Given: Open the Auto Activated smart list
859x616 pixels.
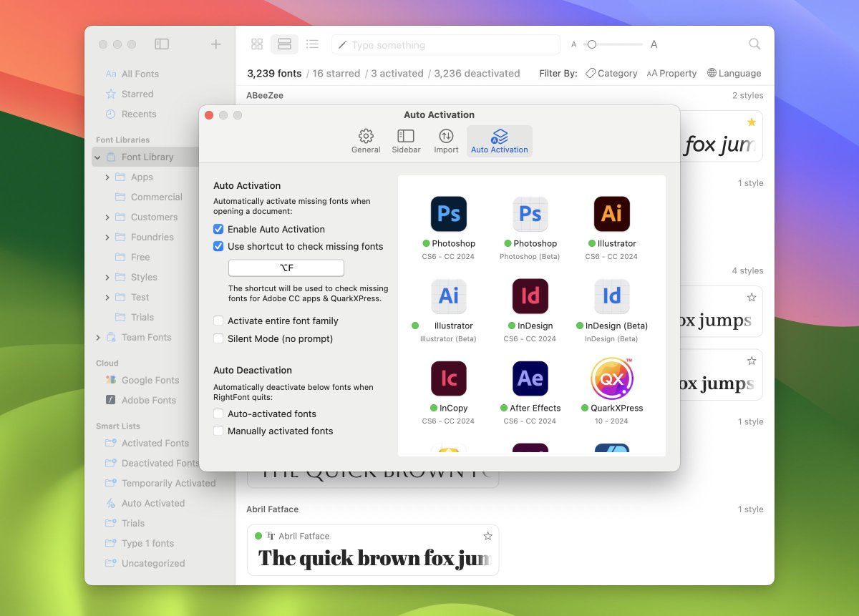Looking at the screenshot, I should (x=153, y=503).
